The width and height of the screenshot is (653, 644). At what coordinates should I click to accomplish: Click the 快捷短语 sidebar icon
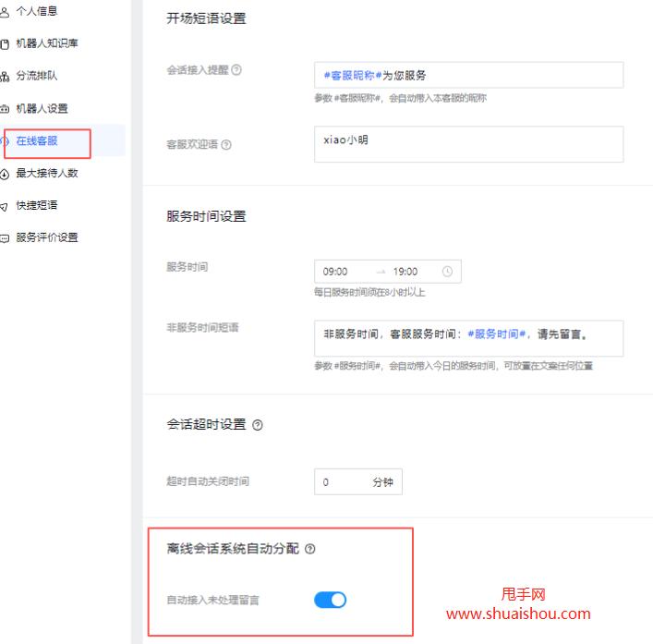(5, 206)
